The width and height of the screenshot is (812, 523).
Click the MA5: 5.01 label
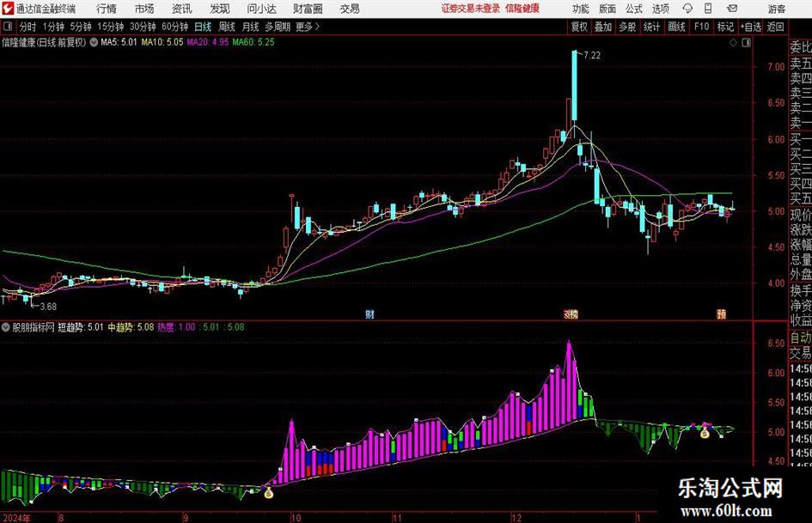tap(119, 42)
